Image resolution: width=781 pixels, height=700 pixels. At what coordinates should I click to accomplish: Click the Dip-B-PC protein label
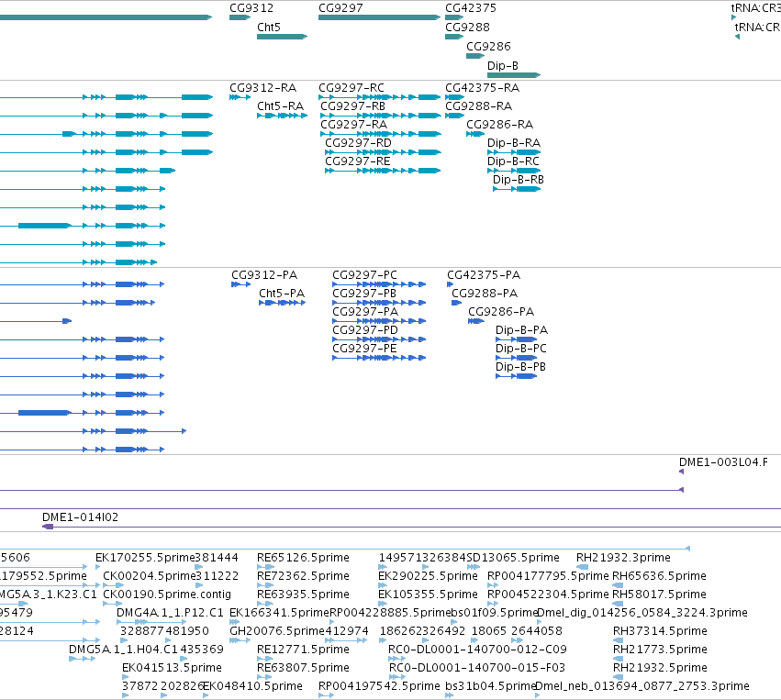(521, 349)
